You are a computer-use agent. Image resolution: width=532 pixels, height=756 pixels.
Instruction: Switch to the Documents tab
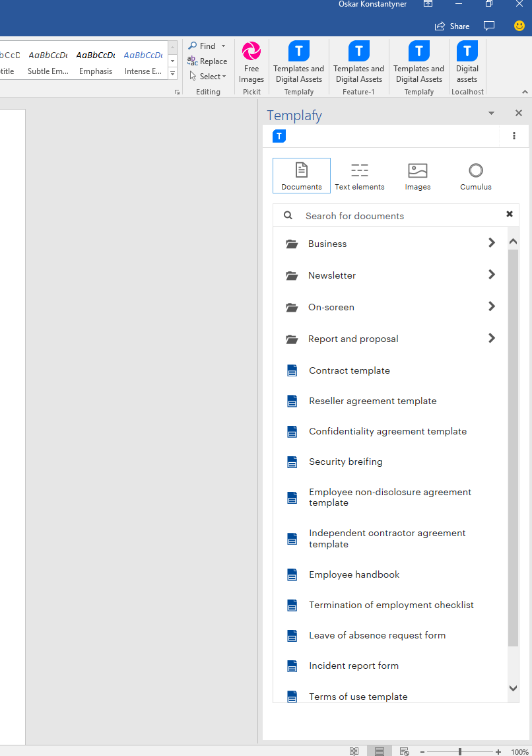pyautogui.click(x=302, y=176)
